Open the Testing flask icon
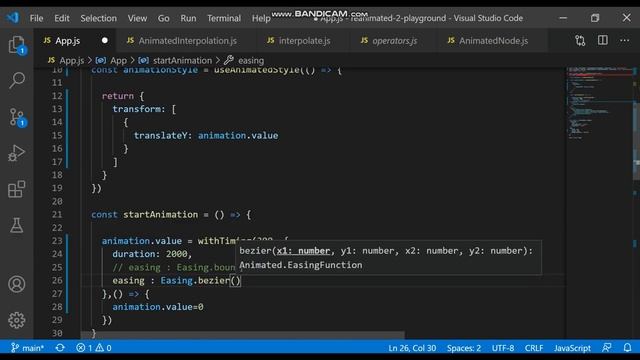This screenshot has height=360, width=640. (x=17, y=225)
